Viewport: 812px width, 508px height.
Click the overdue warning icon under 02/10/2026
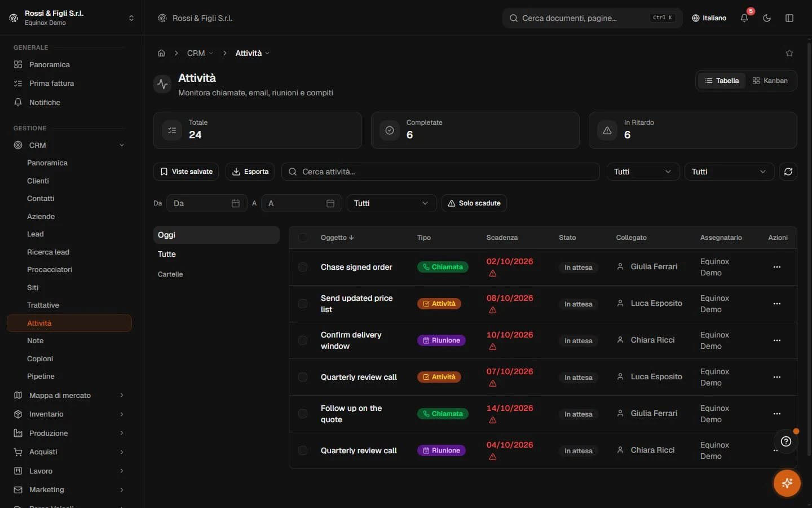coord(493,273)
